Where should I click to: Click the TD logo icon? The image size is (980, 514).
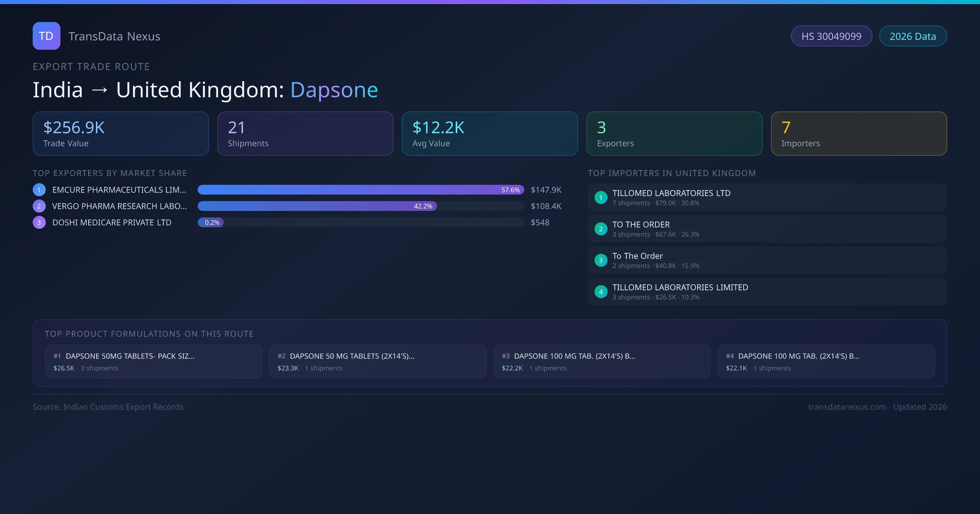click(x=46, y=36)
